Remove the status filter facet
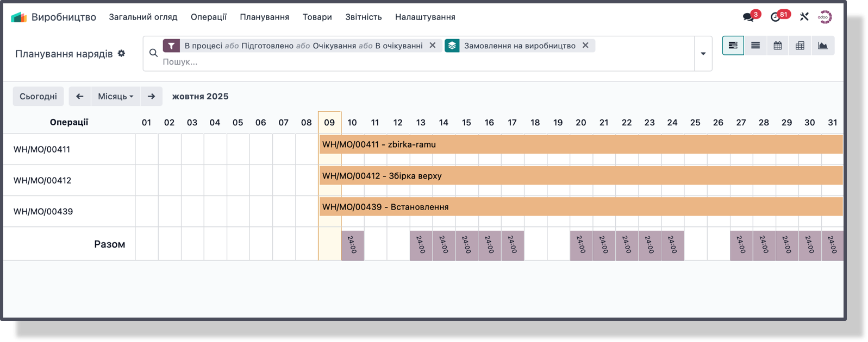 (433, 46)
